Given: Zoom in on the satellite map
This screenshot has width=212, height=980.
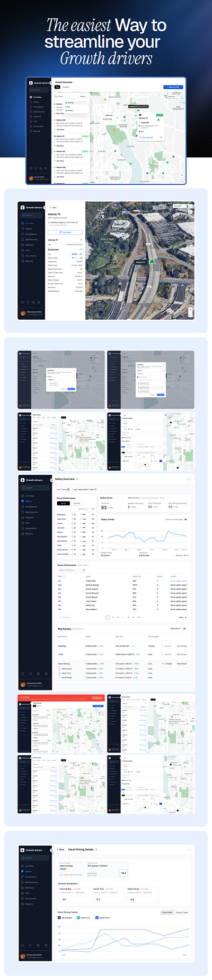Looking at the screenshot, I should [x=189, y=311].
